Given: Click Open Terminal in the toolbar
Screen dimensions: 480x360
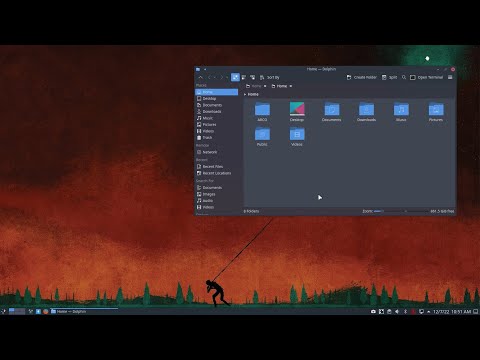Looking at the screenshot, I should point(426,77).
